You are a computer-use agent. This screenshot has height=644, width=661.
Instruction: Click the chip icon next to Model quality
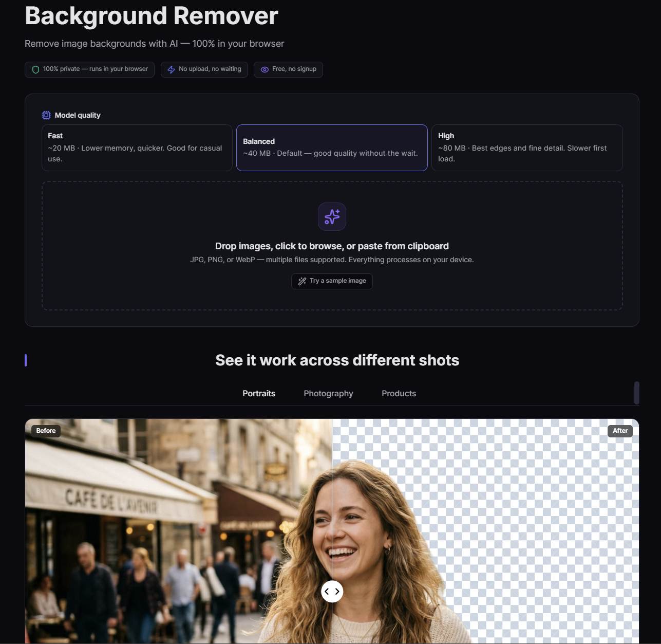tap(46, 115)
